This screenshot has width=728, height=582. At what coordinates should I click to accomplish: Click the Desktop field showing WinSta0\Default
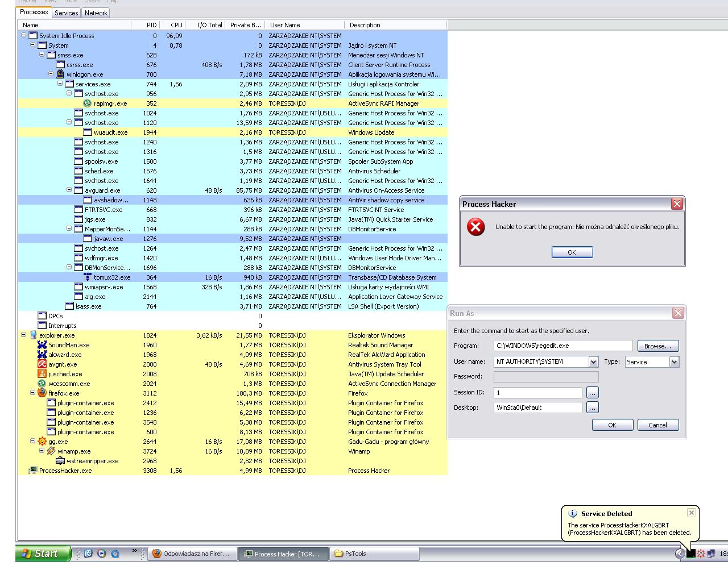coord(538,408)
